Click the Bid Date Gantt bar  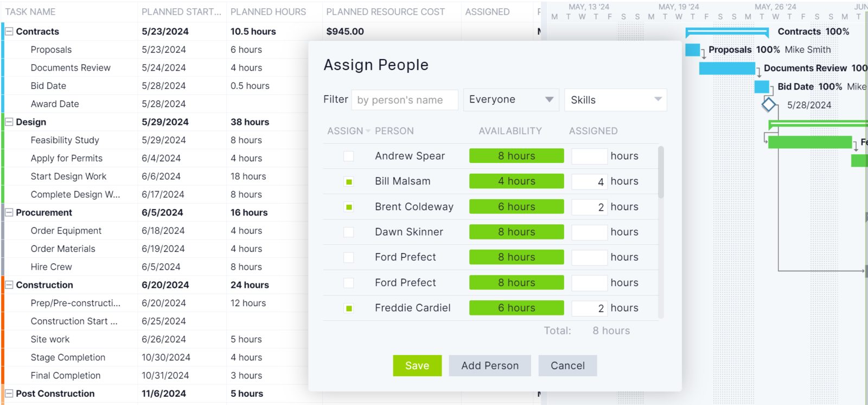(762, 86)
